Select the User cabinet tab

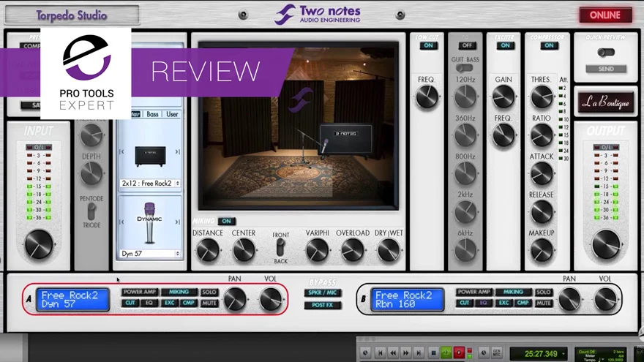pos(172,115)
